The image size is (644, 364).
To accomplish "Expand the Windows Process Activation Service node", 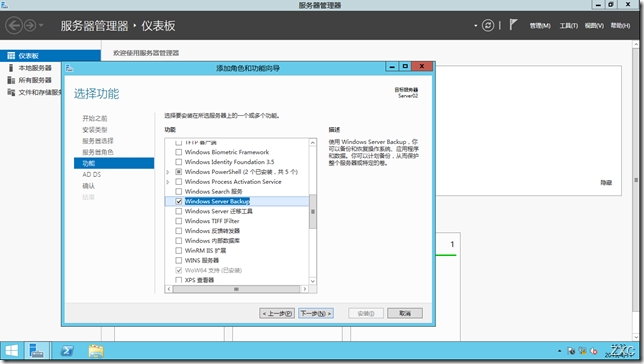I will coord(168,182).
